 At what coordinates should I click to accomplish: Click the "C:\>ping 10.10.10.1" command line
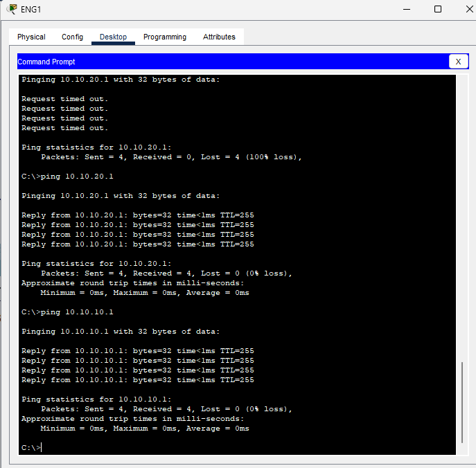tap(67, 312)
